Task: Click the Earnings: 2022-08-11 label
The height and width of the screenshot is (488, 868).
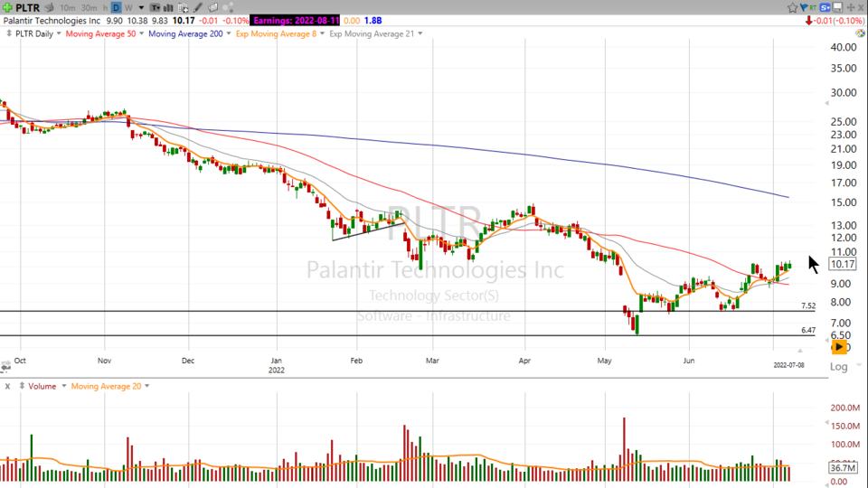Action: (x=296, y=21)
